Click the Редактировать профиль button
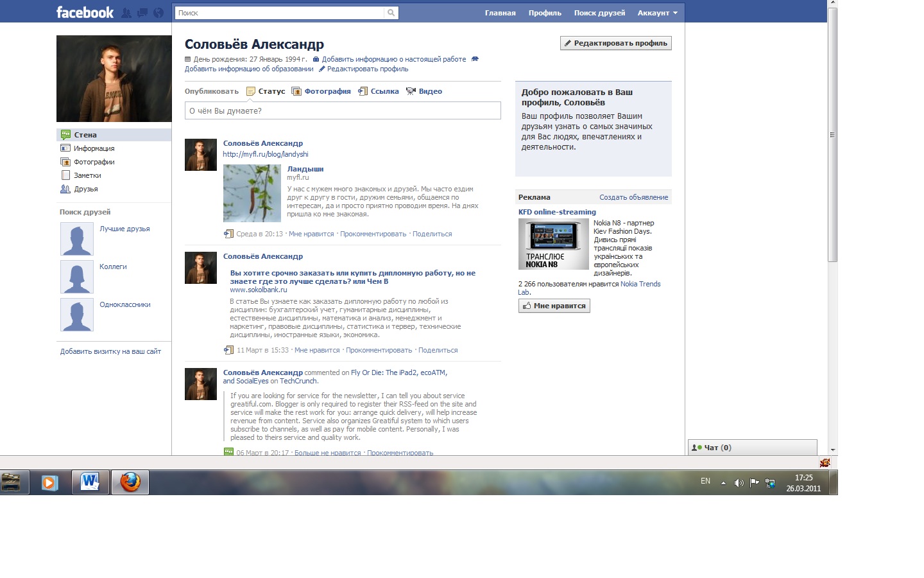Viewport: 924px width, 578px height. (x=616, y=43)
